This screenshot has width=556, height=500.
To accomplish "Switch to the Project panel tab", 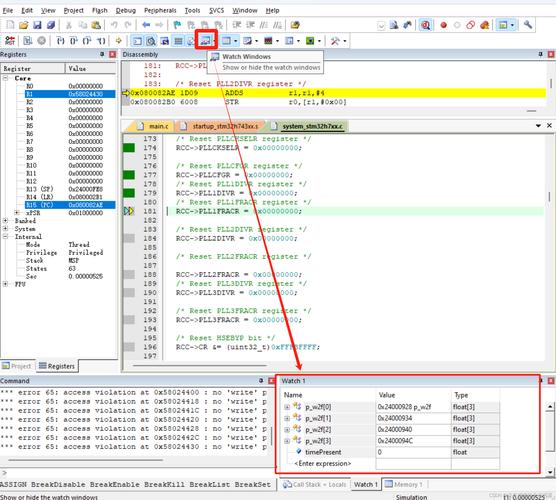I will point(17,366).
